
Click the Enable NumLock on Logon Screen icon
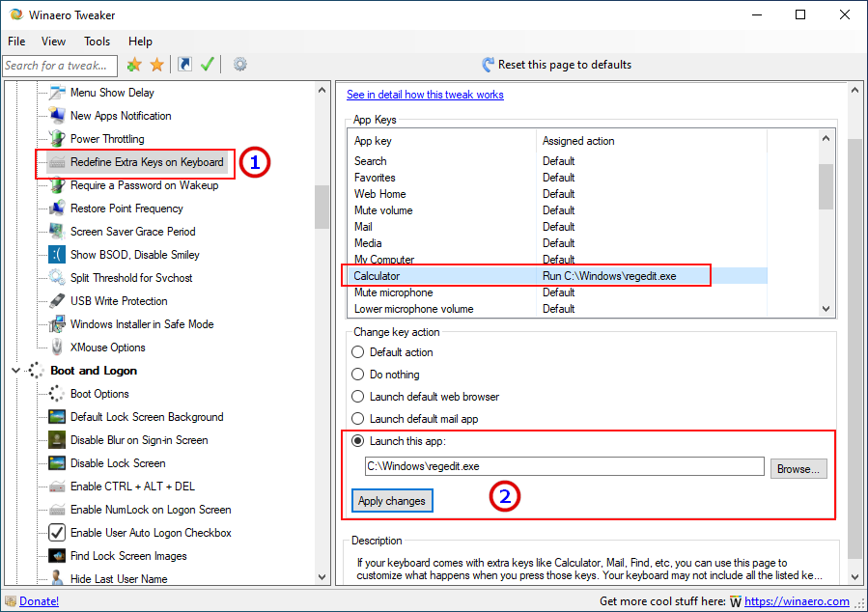coord(56,510)
